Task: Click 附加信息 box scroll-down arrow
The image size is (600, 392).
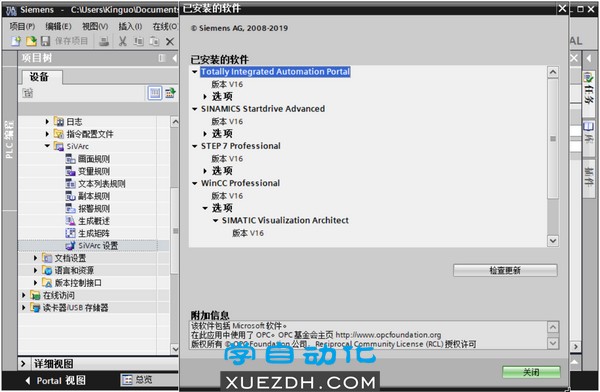Action: pos(553,343)
